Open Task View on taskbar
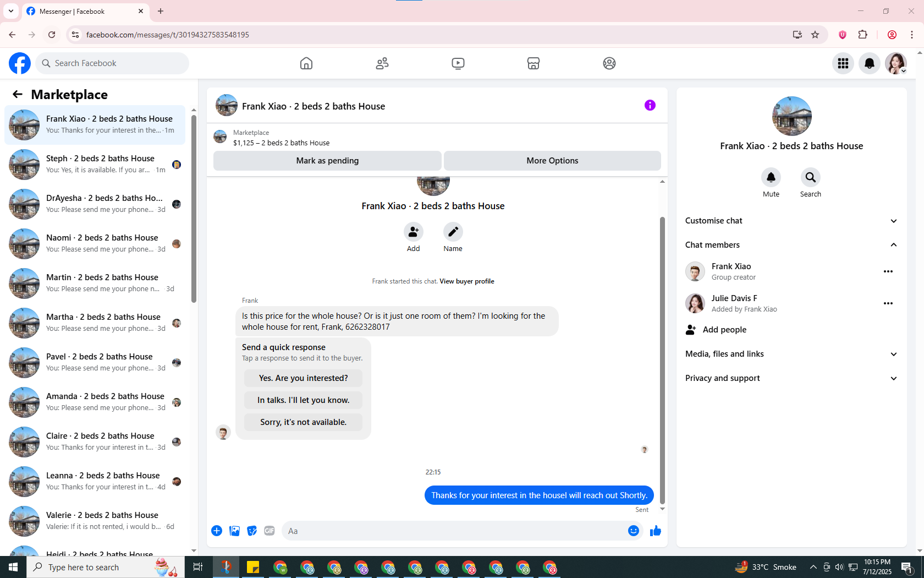Viewport: 924px width, 578px height. 198,567
